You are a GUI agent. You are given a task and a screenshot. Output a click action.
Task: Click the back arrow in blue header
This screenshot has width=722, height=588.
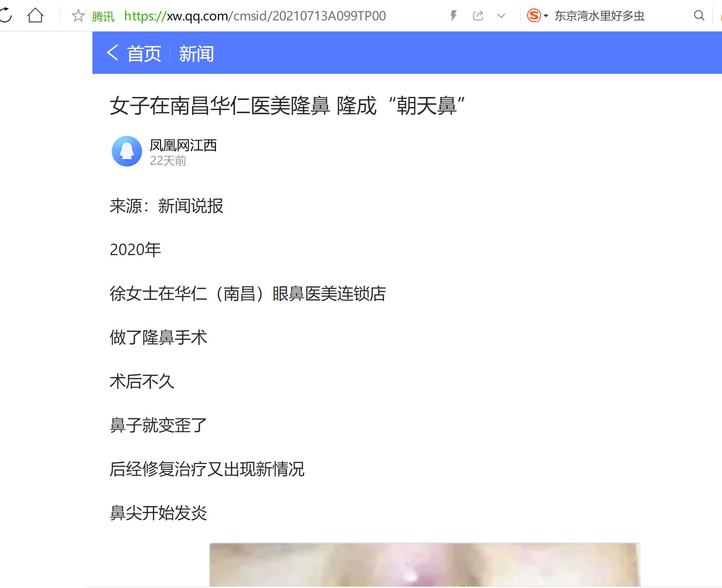[x=112, y=53]
